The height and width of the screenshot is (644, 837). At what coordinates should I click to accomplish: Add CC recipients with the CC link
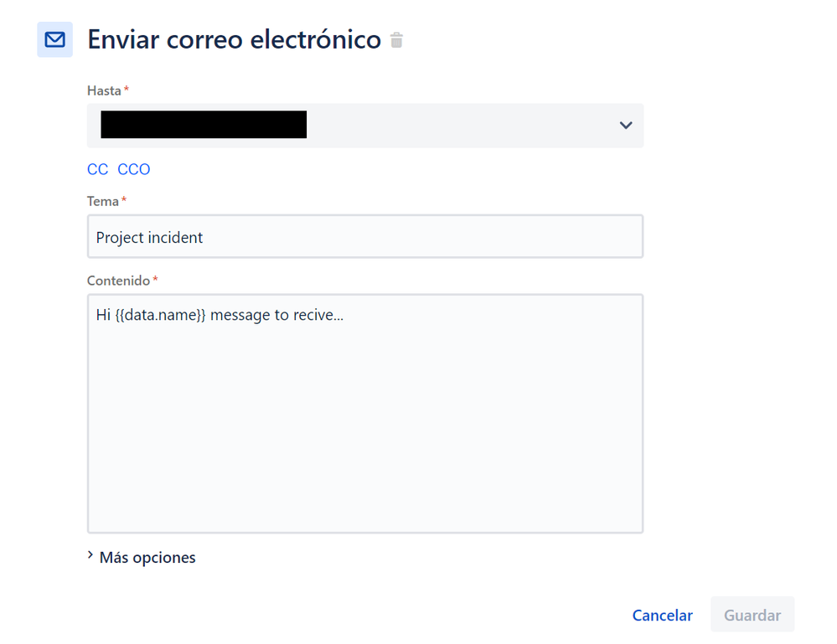tap(97, 169)
